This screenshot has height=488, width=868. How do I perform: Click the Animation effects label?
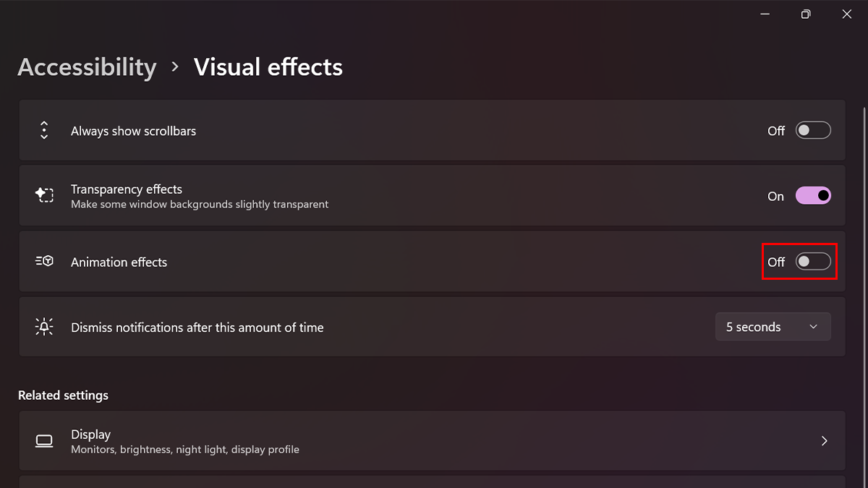tap(119, 262)
